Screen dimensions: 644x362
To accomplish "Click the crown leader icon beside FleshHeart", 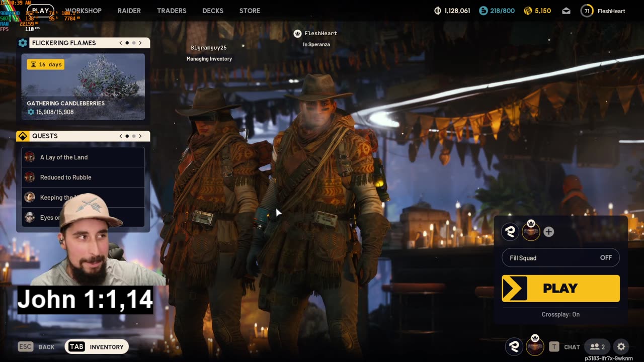I will click(x=297, y=33).
